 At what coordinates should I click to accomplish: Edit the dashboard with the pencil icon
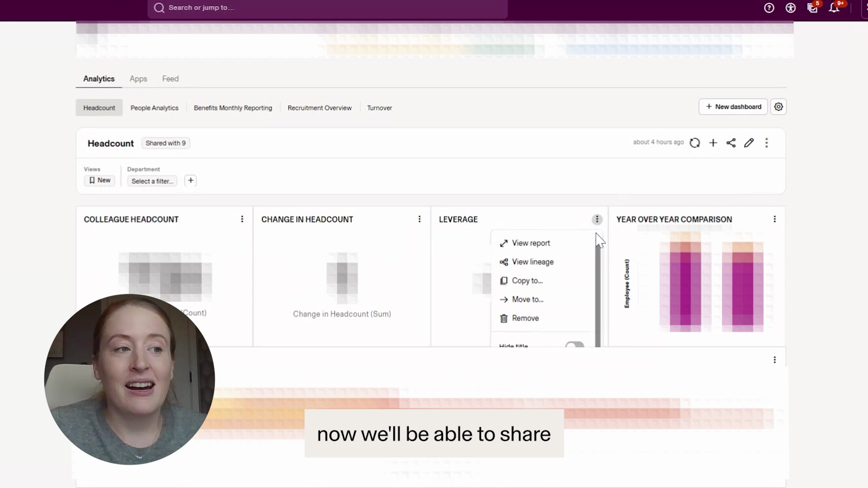749,143
